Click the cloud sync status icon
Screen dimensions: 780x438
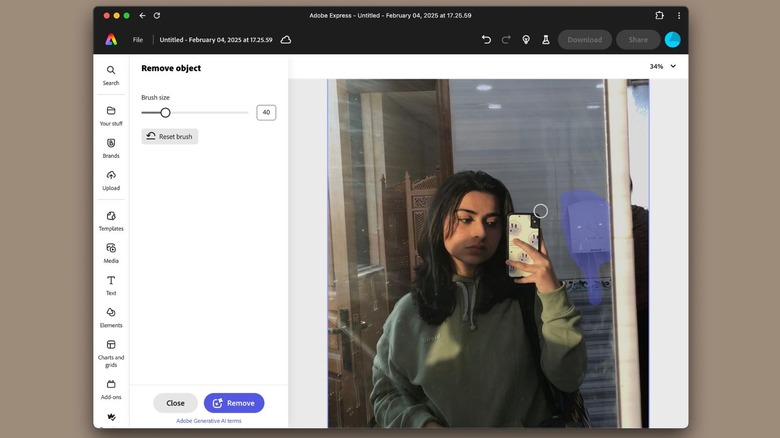[x=286, y=40]
